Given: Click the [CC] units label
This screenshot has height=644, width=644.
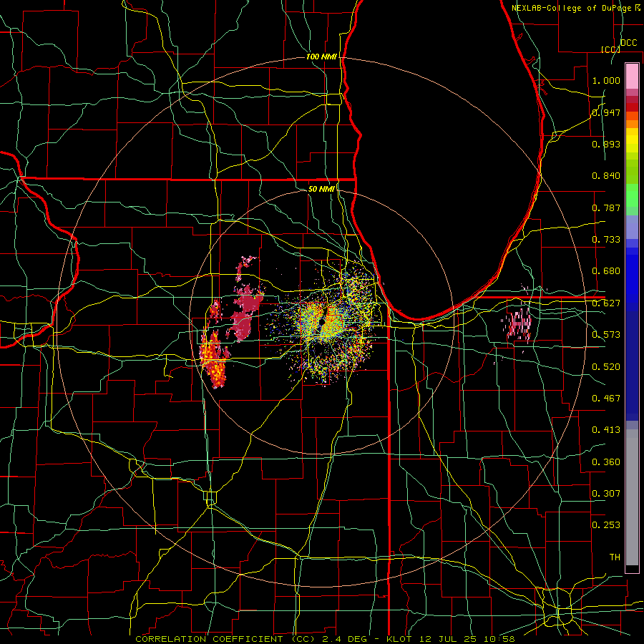Looking at the screenshot, I should tap(611, 49).
